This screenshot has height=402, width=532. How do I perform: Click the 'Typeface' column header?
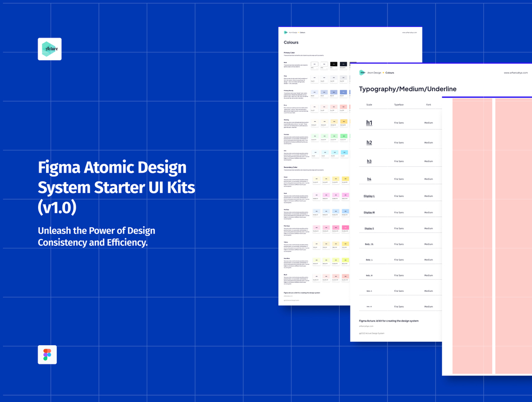(399, 104)
